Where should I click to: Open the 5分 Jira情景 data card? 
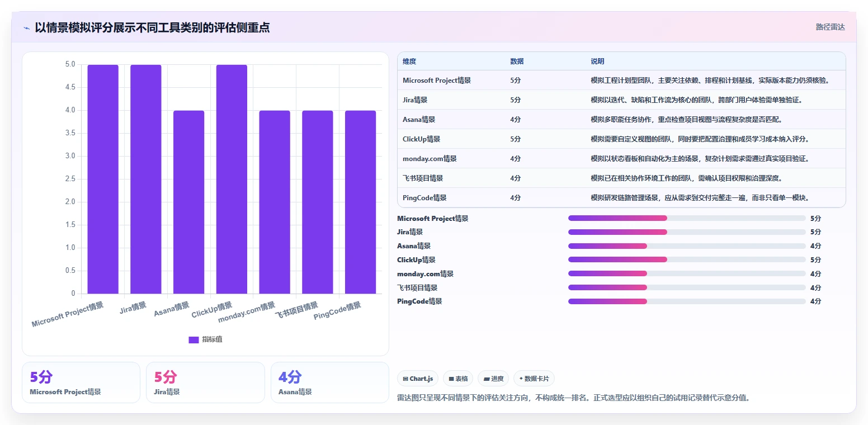[205, 382]
